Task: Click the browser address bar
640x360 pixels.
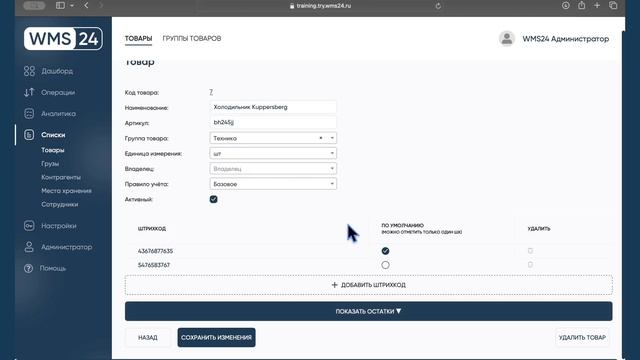Action: (320, 6)
